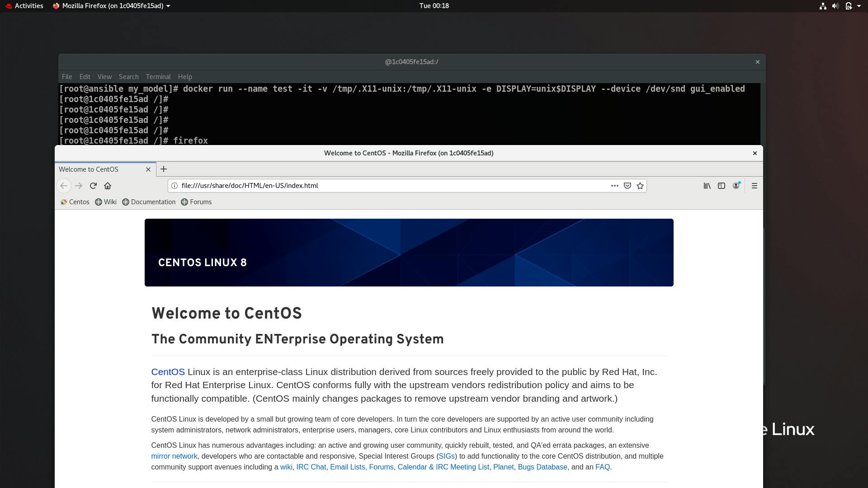This screenshot has width=868, height=488.
Task: Click the Firefox refresh/reload icon
Action: coord(93,185)
